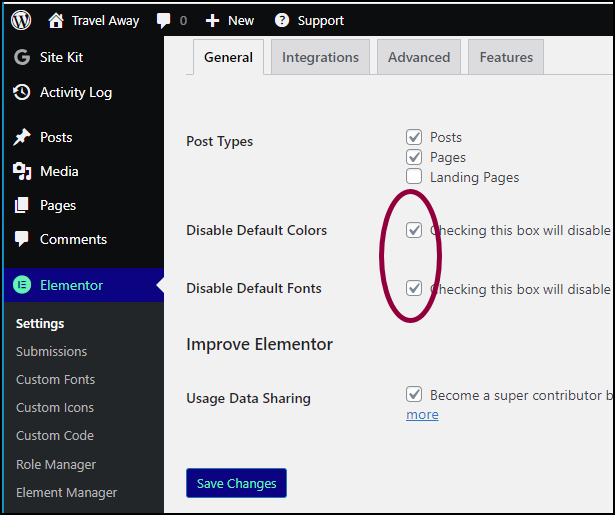Open the Activity Log clock icon
This screenshot has height=515, width=615.
coord(22,92)
